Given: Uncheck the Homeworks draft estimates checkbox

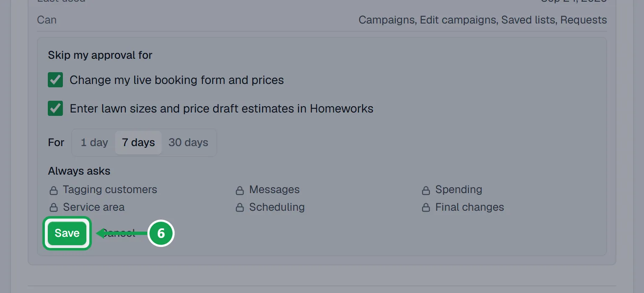Looking at the screenshot, I should pos(55,108).
